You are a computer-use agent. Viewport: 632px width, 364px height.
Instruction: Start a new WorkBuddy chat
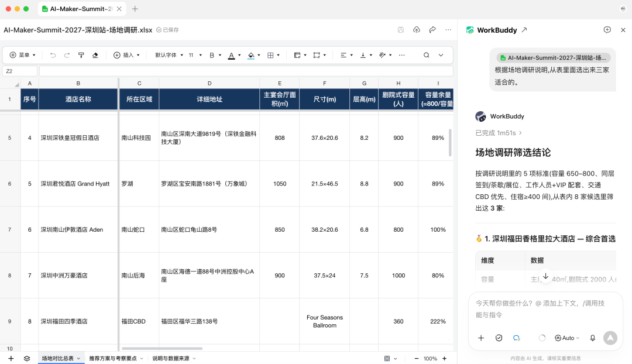[607, 30]
